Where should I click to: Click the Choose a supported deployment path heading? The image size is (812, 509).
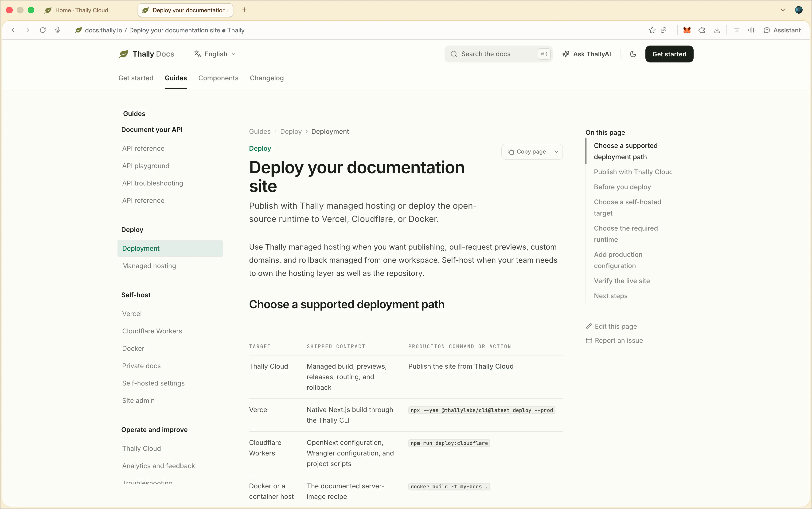tap(347, 304)
